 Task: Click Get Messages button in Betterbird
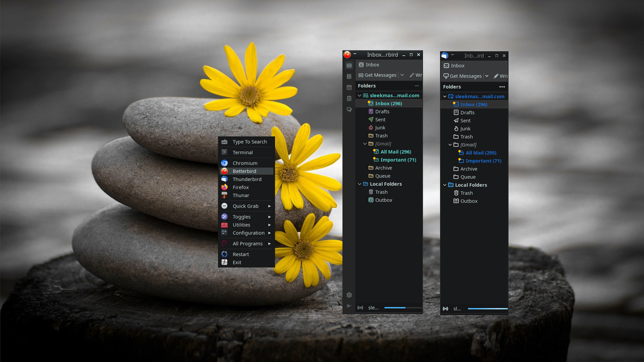[x=377, y=75]
